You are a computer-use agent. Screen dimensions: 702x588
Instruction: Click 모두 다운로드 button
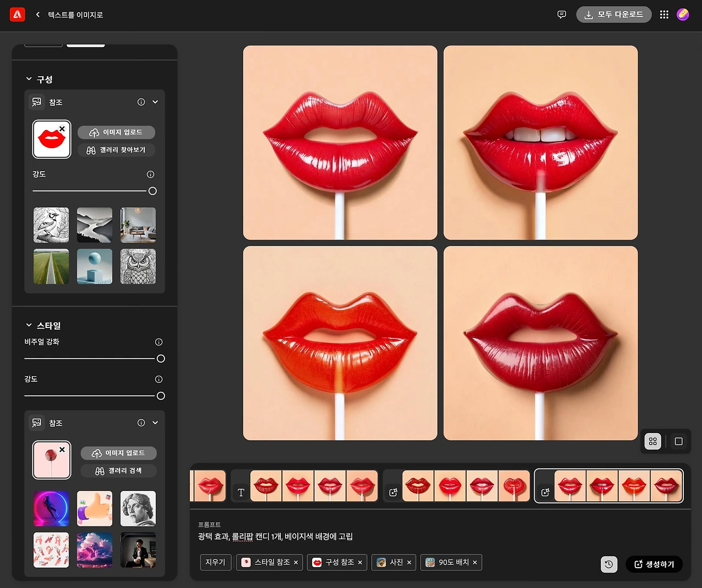(614, 15)
